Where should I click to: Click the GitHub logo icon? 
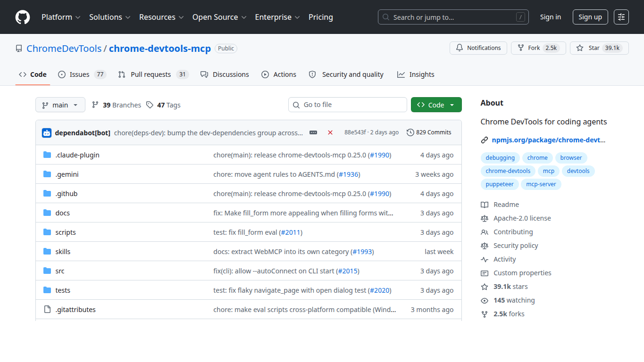23,17
